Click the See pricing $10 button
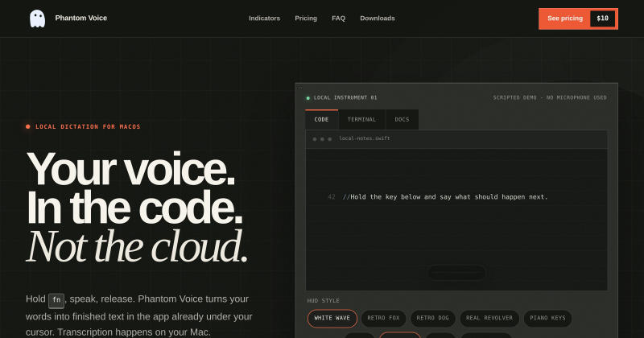This screenshot has width=644, height=338. coord(578,19)
